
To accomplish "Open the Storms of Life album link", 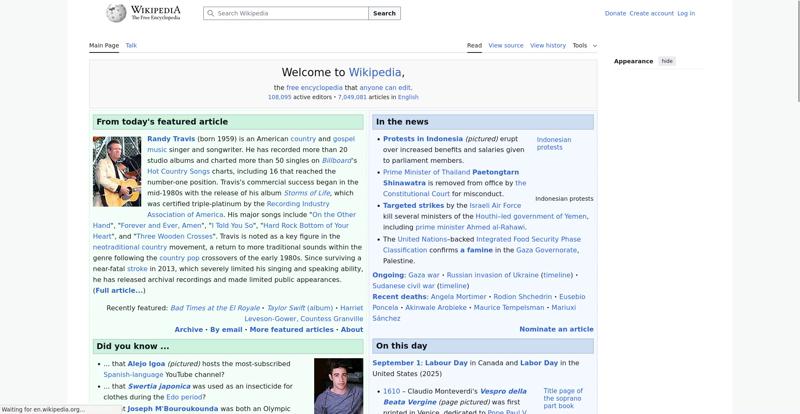I will coord(307,193).
